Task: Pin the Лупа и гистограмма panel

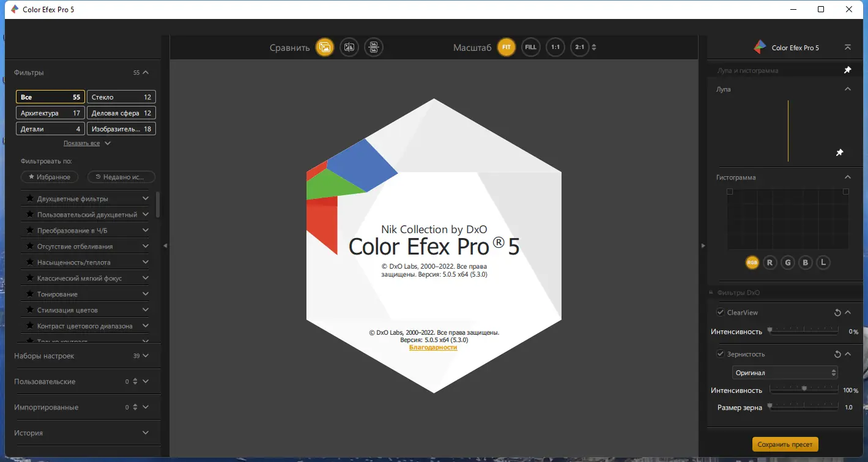Action: [x=848, y=70]
